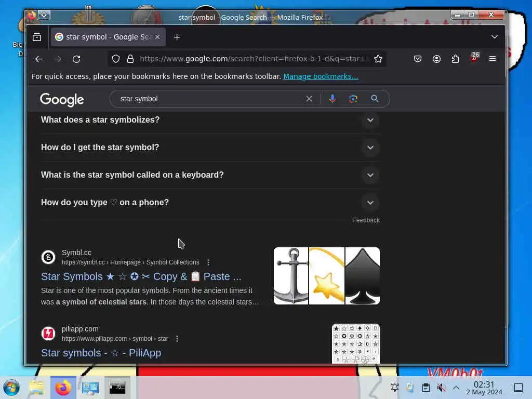Click the Symbl.cc breadcrumb URL text

pyautogui.click(x=130, y=262)
